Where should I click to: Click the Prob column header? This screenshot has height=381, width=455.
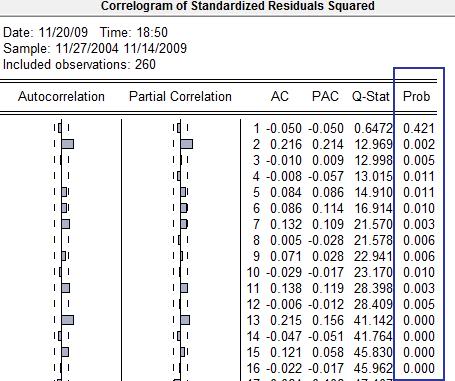[416, 96]
